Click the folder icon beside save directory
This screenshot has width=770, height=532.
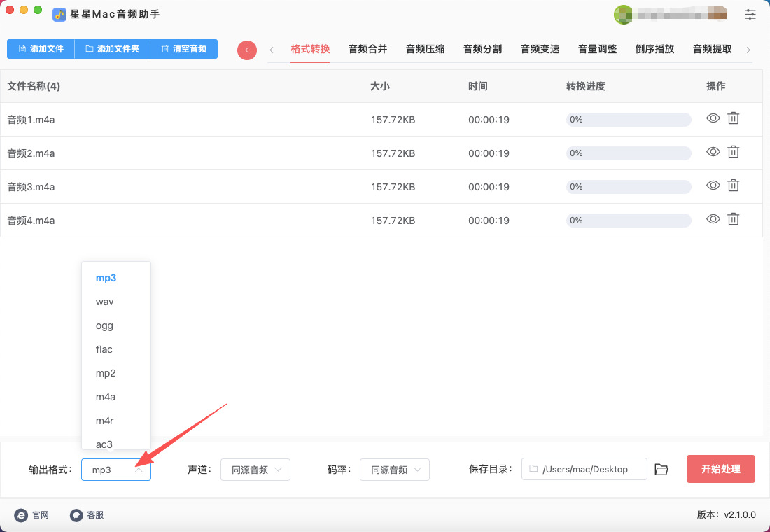click(661, 470)
